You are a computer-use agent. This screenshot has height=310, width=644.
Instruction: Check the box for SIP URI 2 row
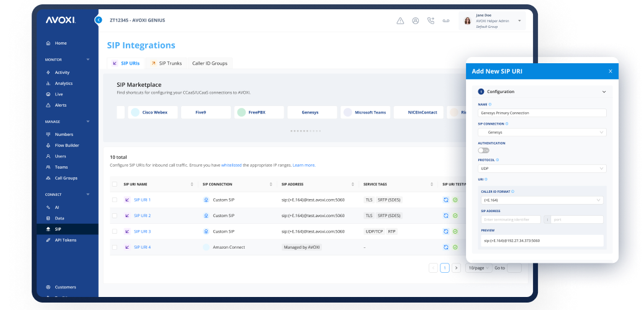(114, 216)
